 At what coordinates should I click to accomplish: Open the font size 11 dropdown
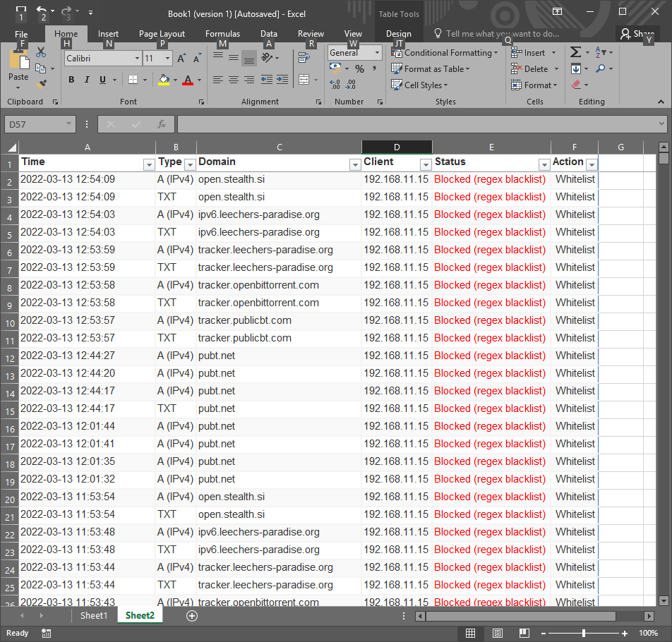[x=167, y=59]
